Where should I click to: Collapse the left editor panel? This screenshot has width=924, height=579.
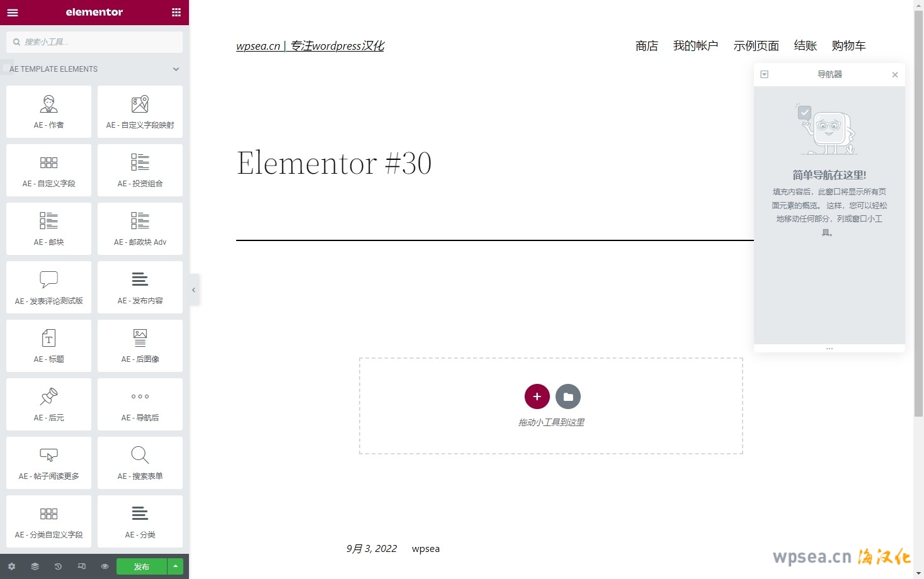tap(194, 290)
